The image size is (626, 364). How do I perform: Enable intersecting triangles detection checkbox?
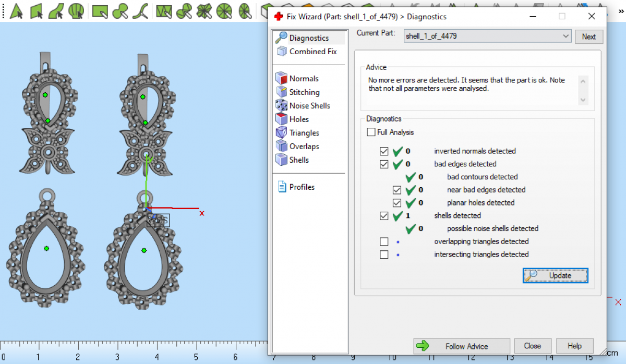coord(384,254)
